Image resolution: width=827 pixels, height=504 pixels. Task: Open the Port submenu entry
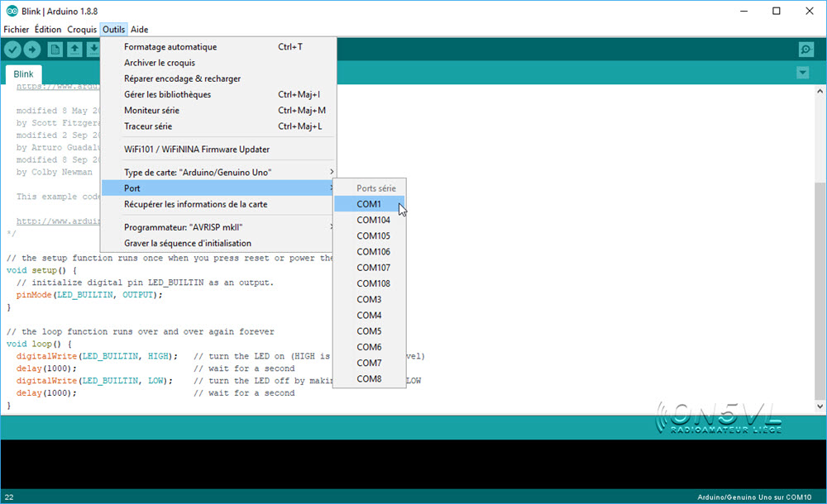click(x=217, y=188)
